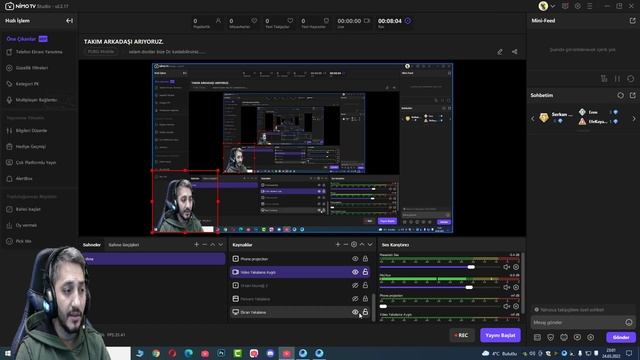This screenshot has height=360, width=640.
Task: Open Güzellik Filtreleri in sidebar
Action: point(31,68)
